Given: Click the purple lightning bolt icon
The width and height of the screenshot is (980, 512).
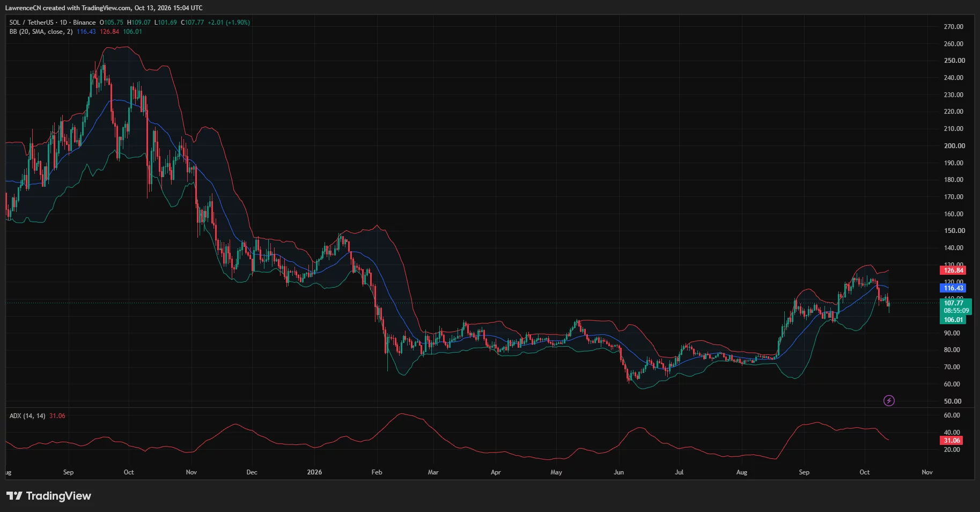Looking at the screenshot, I should pos(889,400).
